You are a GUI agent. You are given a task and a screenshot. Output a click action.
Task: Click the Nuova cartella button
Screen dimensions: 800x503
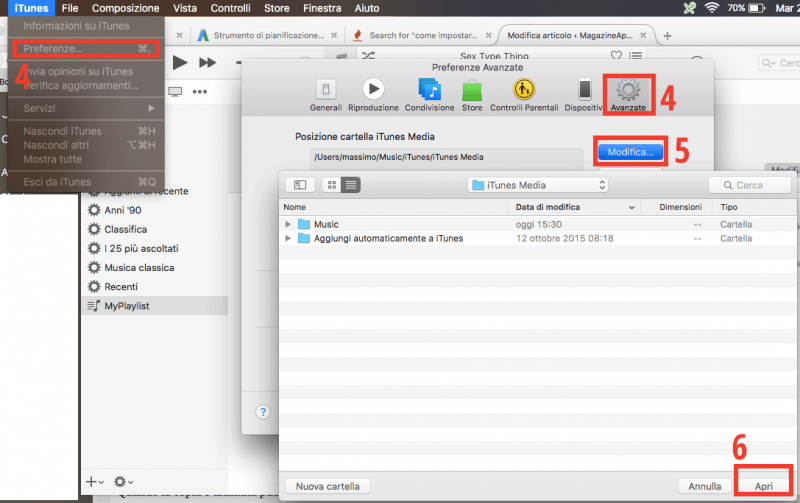tap(327, 486)
